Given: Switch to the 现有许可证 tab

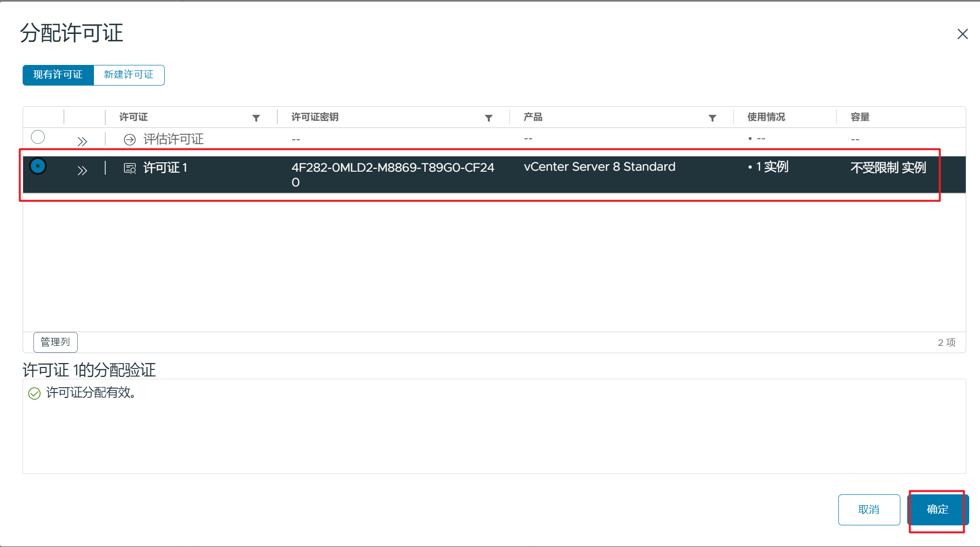Looking at the screenshot, I should (58, 75).
